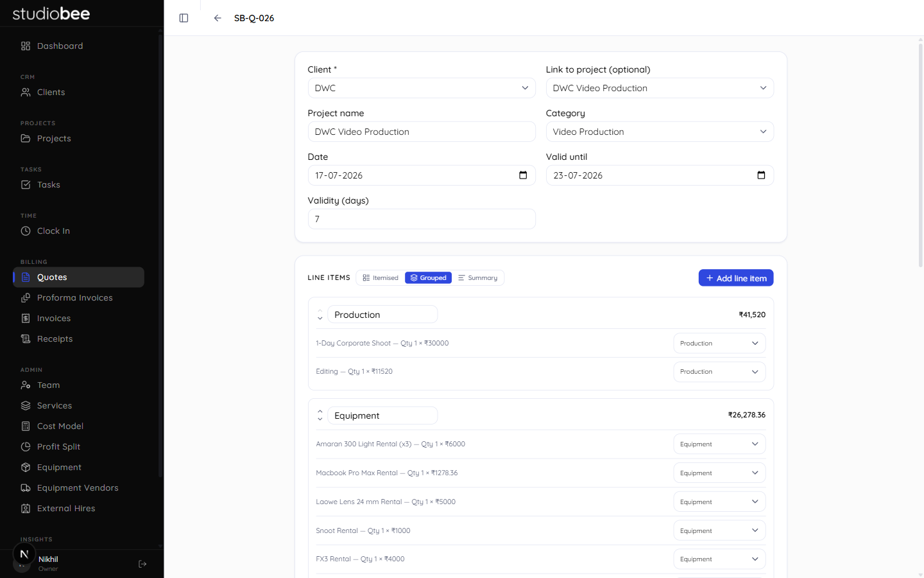Switch line items to Summary view
The image size is (924, 578).
pos(478,278)
